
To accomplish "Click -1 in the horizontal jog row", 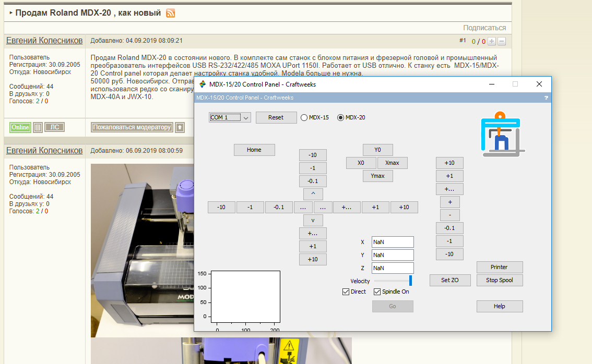I will (250, 208).
